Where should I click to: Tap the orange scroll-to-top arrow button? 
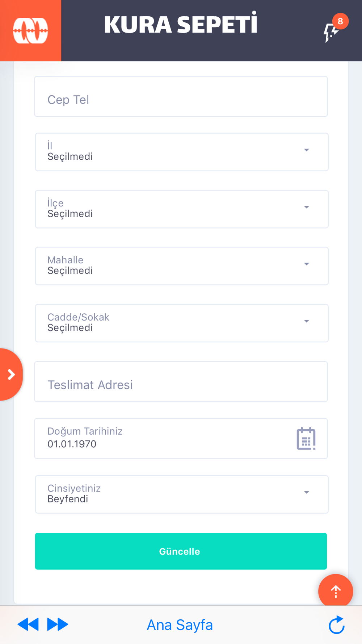point(336,591)
